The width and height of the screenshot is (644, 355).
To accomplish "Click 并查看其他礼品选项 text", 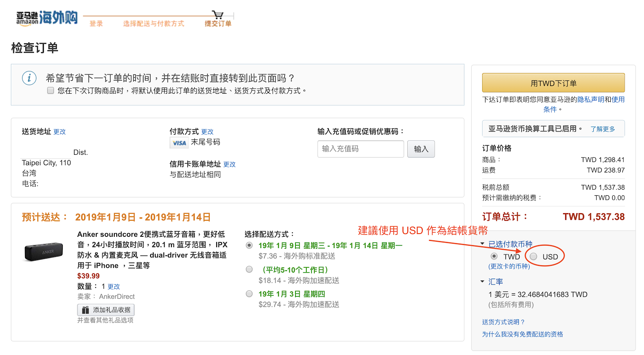I will [x=105, y=320].
